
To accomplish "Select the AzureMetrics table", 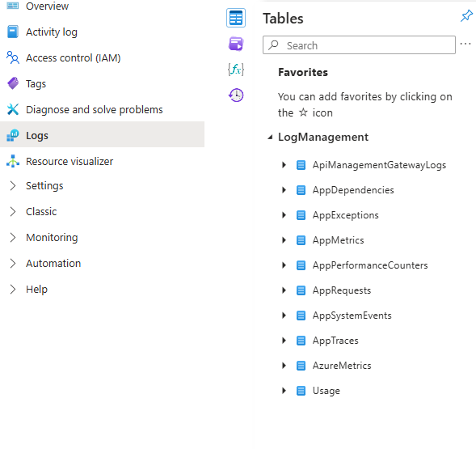I will click(x=342, y=366).
